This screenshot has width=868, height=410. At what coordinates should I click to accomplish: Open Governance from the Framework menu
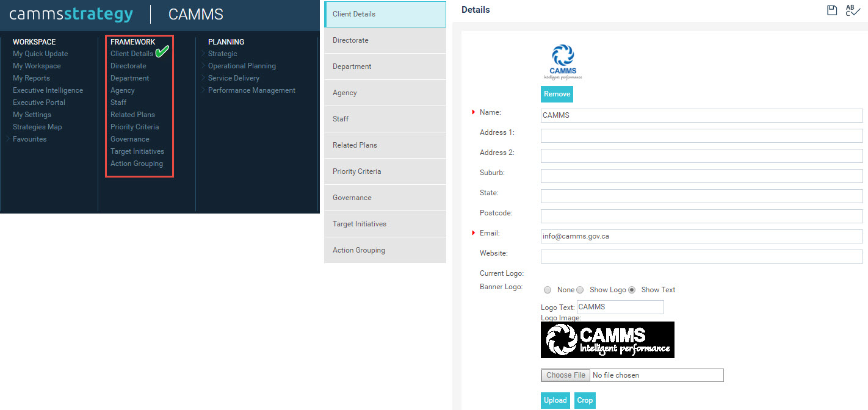[x=130, y=139]
